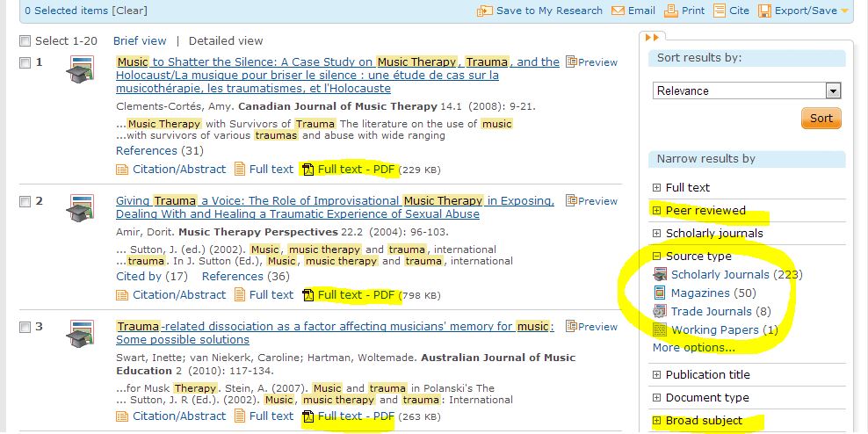Switch to Brief view
868x434 pixels.
[140, 41]
